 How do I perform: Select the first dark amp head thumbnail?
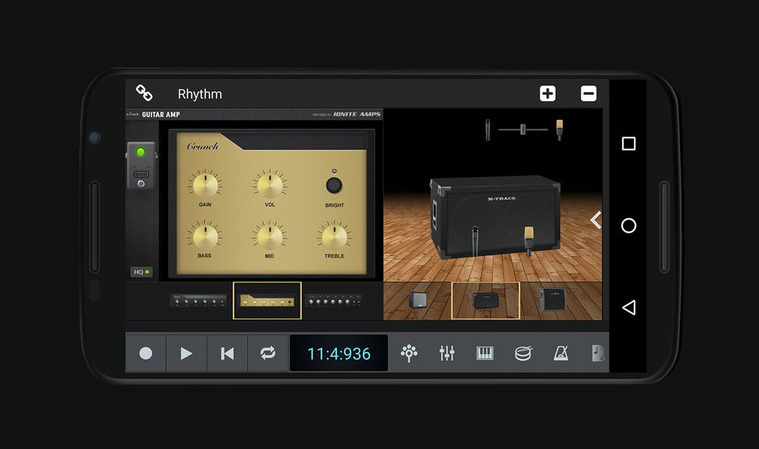tap(198, 300)
